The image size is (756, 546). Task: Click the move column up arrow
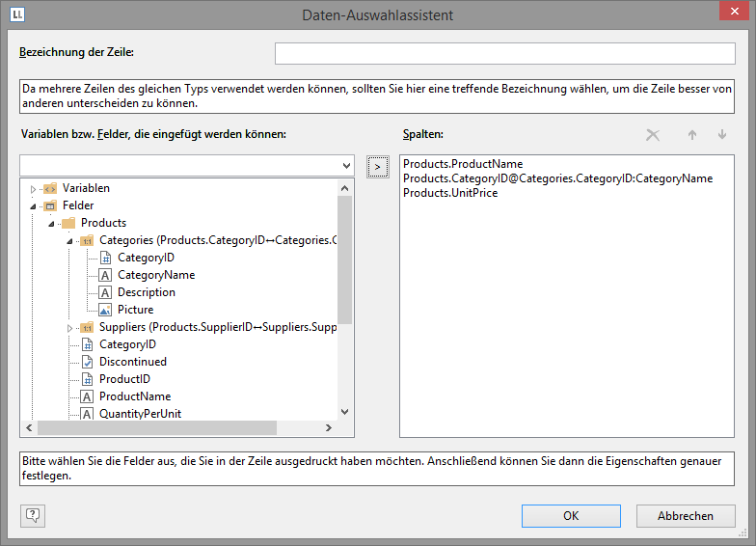(691, 135)
